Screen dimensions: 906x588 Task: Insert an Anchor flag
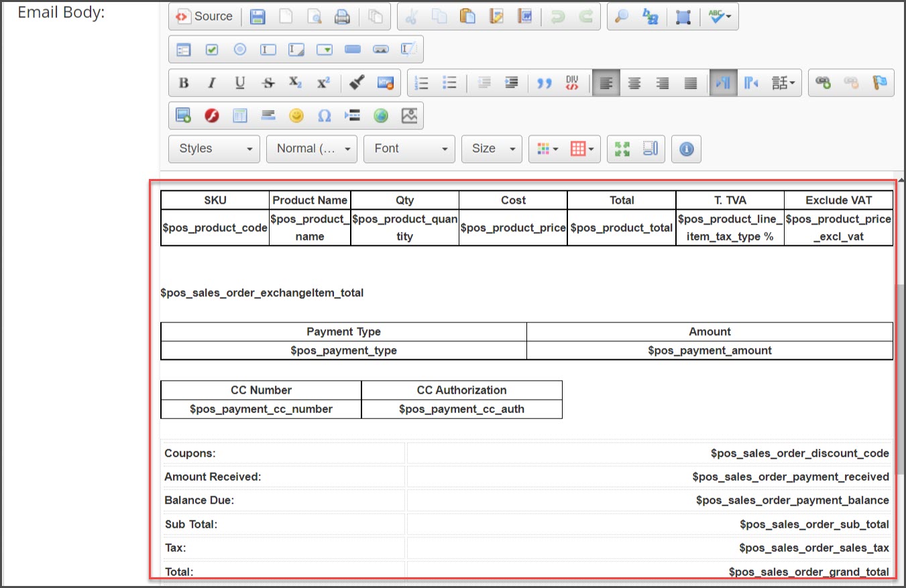(879, 83)
